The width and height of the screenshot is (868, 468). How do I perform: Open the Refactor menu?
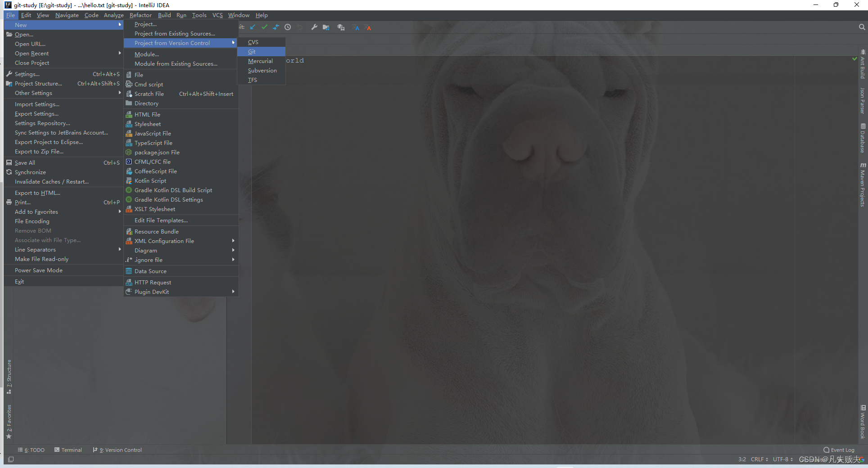pyautogui.click(x=140, y=15)
